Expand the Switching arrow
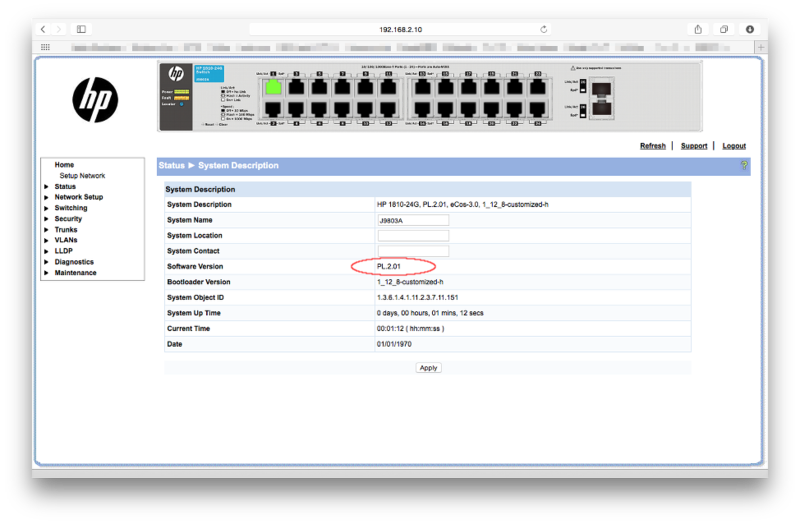The width and height of the screenshot is (800, 524). tap(46, 208)
